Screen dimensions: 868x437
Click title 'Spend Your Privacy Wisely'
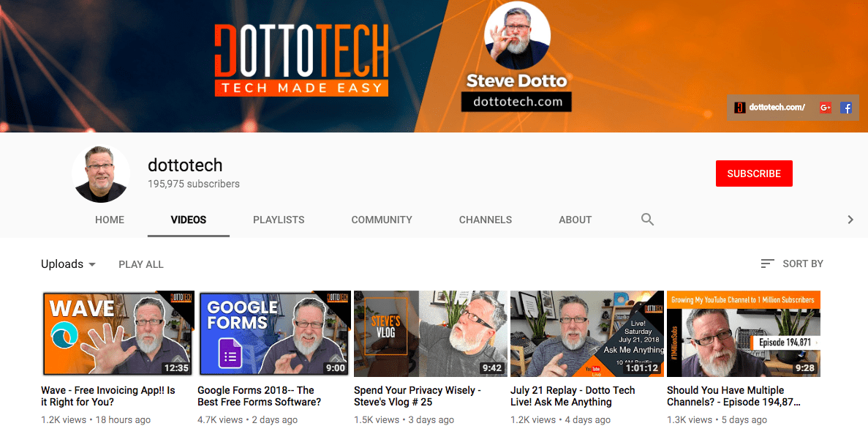click(418, 396)
